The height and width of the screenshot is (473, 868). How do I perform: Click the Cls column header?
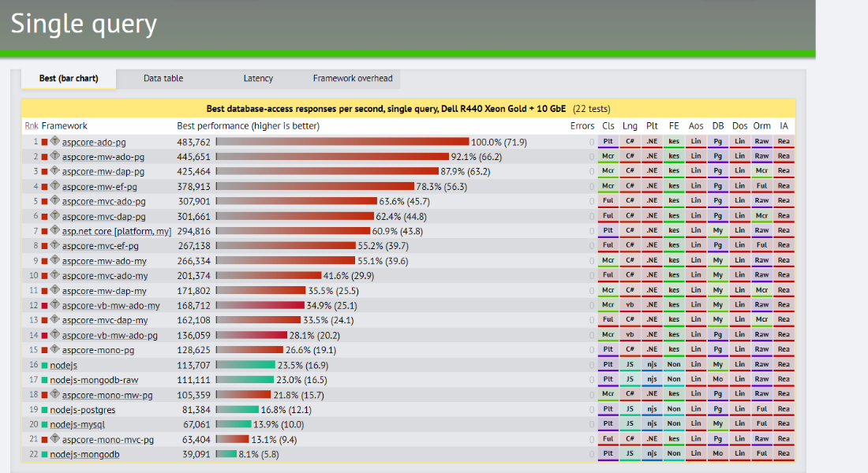[608, 126]
